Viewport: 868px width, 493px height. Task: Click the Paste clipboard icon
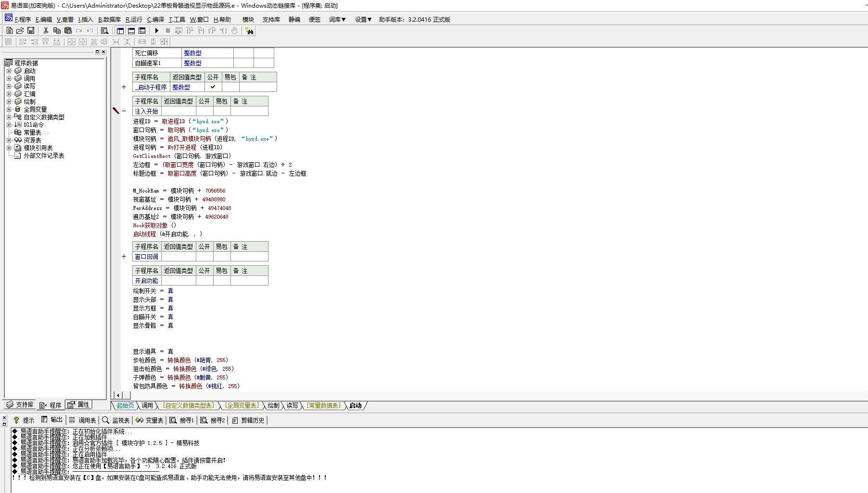[68, 31]
